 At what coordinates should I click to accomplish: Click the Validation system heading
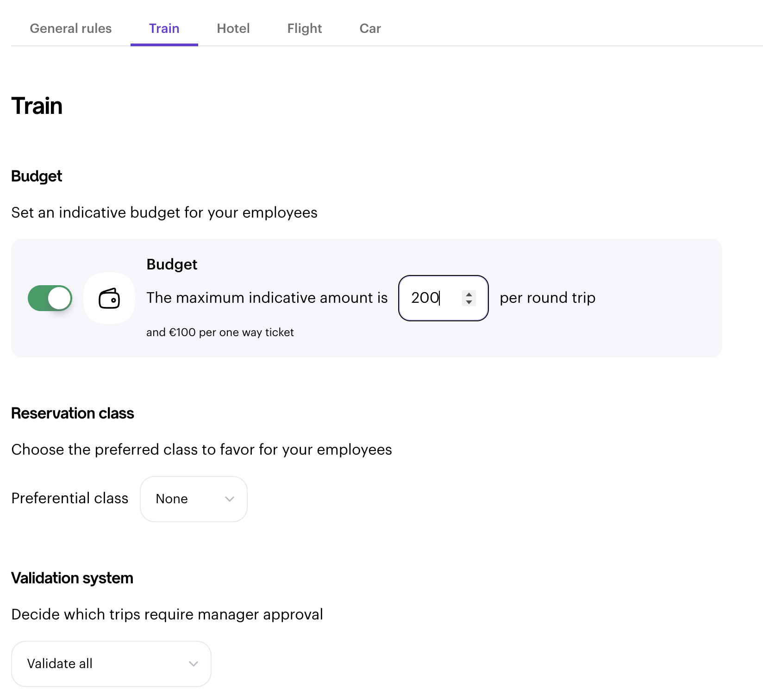pos(72,578)
